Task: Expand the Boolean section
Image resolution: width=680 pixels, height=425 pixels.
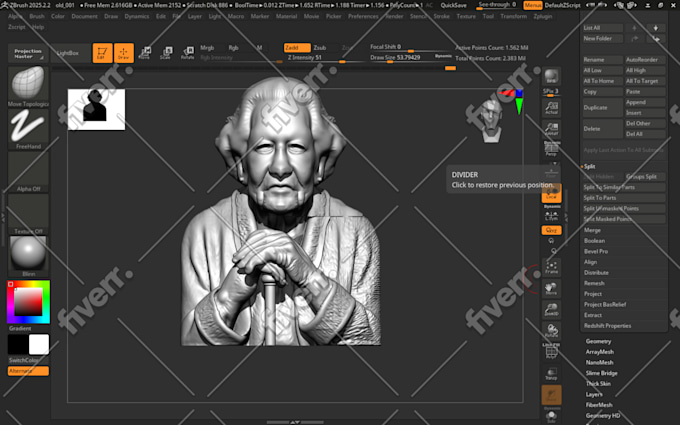Action: point(594,241)
